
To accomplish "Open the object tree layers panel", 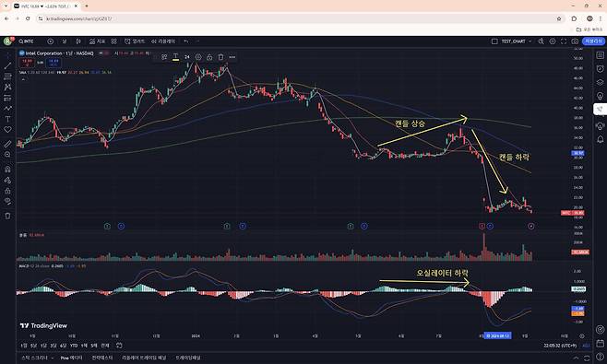I will tap(600, 82).
